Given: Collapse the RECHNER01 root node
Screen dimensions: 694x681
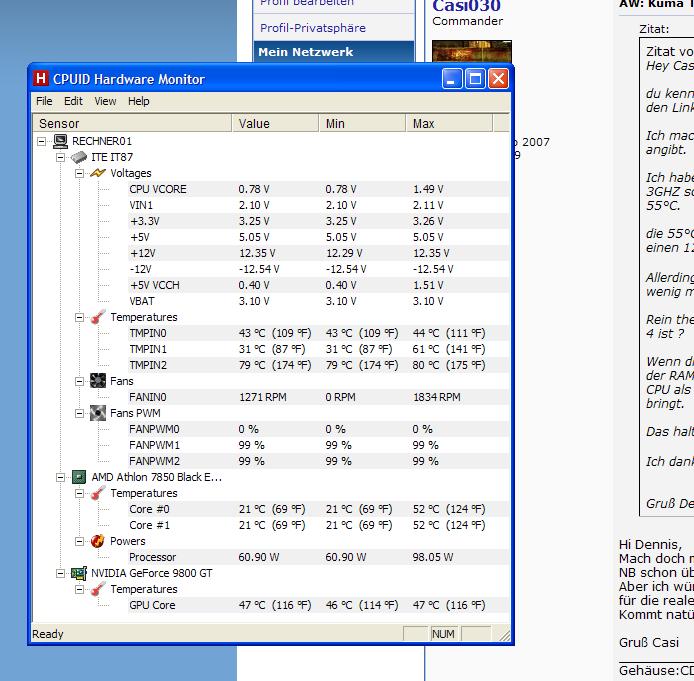Looking at the screenshot, I should [x=42, y=142].
